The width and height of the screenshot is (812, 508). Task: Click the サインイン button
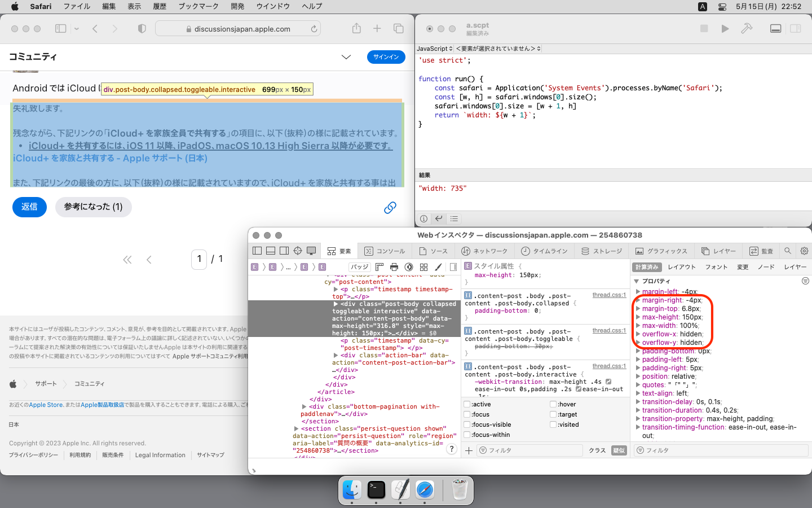[386, 57]
